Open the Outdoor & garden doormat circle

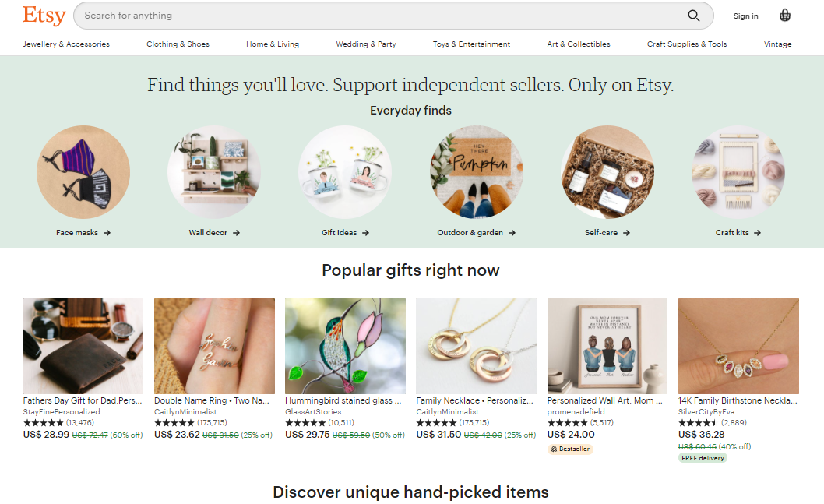tap(477, 172)
